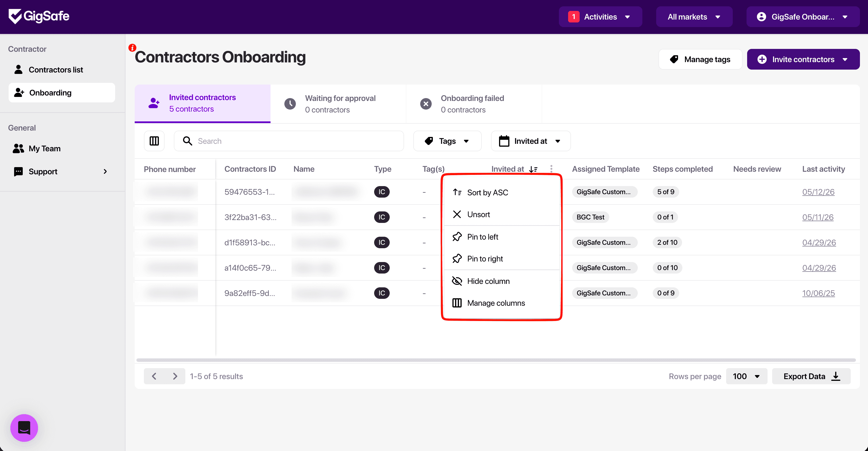Click into the Search field
Viewport: 868px width, 451px height.
289,141
